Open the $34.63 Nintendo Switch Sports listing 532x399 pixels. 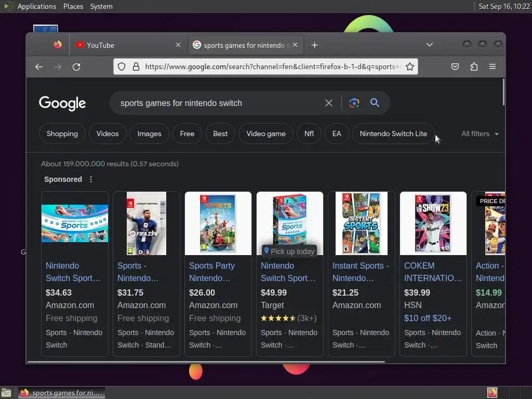click(x=73, y=272)
